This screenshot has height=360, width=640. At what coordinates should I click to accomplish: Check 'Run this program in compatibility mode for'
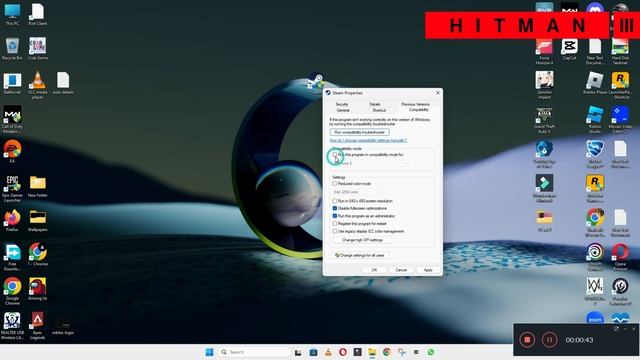(335, 155)
